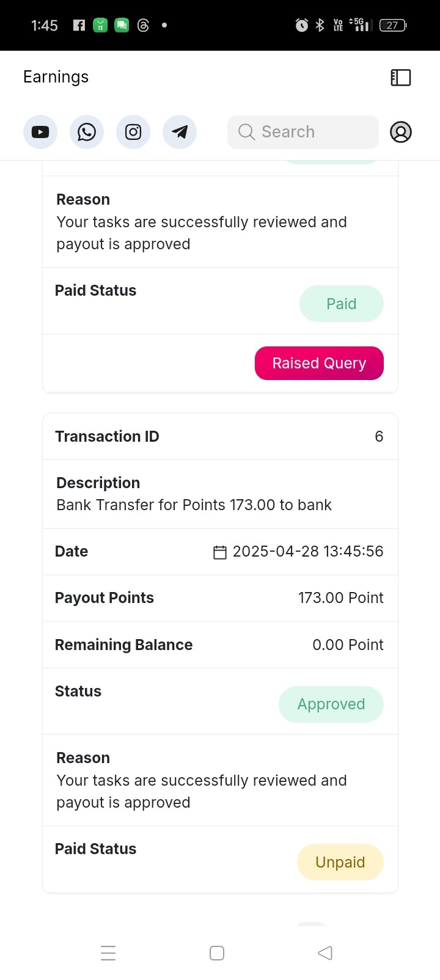
Task: Tap the green Paid status badge
Action: (x=342, y=304)
